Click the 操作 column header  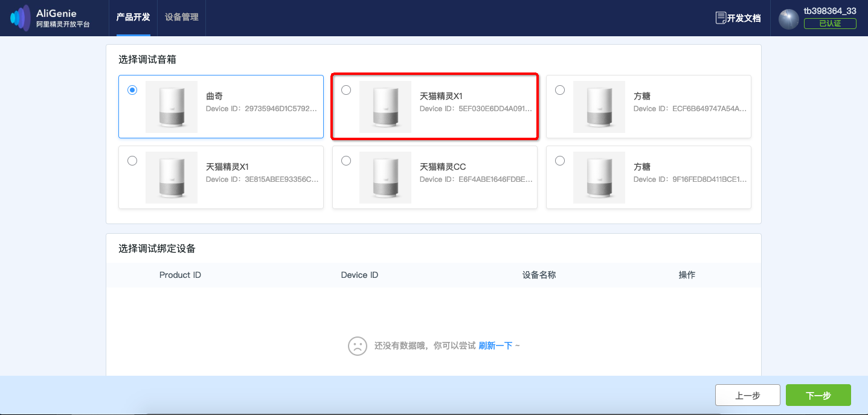687,275
